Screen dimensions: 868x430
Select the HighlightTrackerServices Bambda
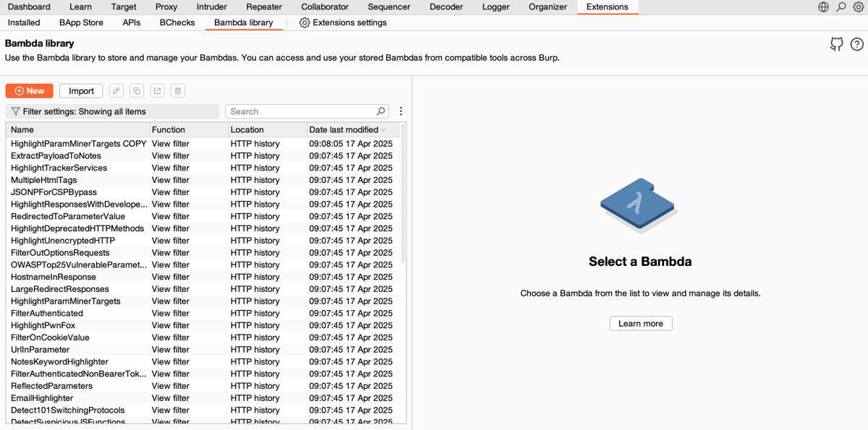click(x=203, y=168)
